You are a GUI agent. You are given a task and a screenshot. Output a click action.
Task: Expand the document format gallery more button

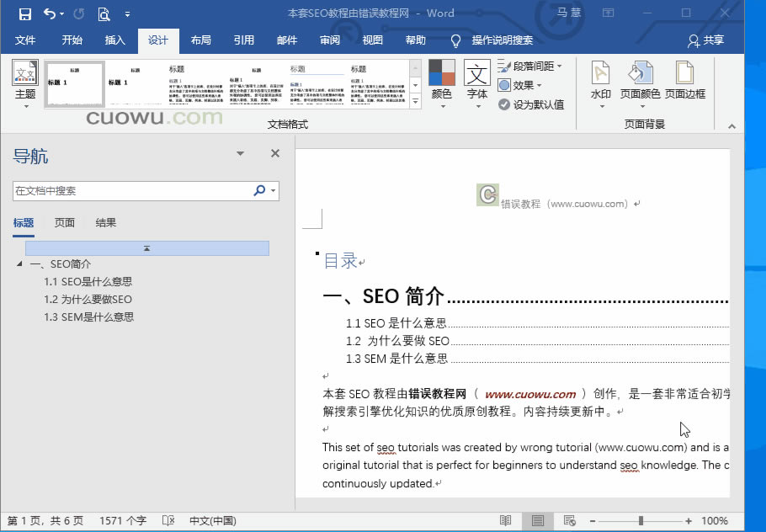click(x=415, y=101)
